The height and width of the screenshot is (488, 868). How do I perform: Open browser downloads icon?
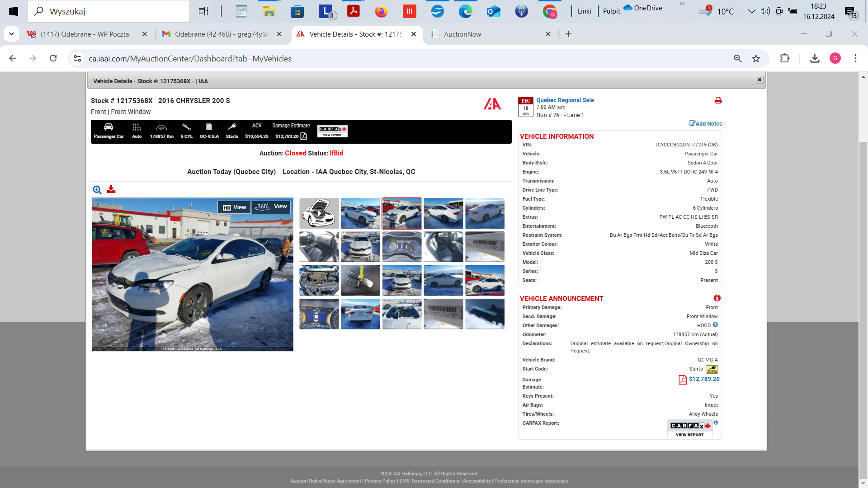(815, 58)
